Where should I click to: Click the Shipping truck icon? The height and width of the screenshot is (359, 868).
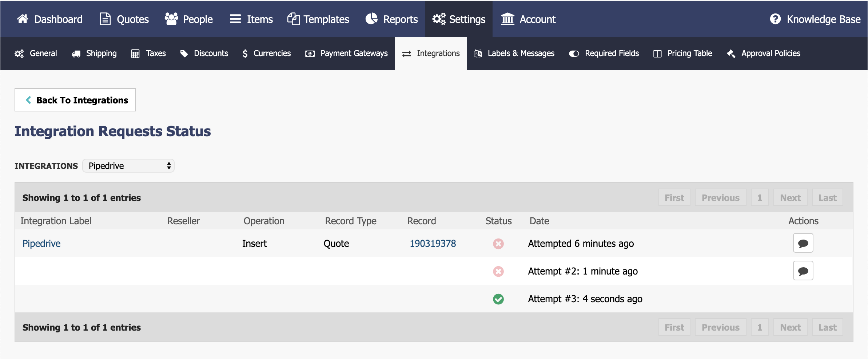tap(76, 54)
